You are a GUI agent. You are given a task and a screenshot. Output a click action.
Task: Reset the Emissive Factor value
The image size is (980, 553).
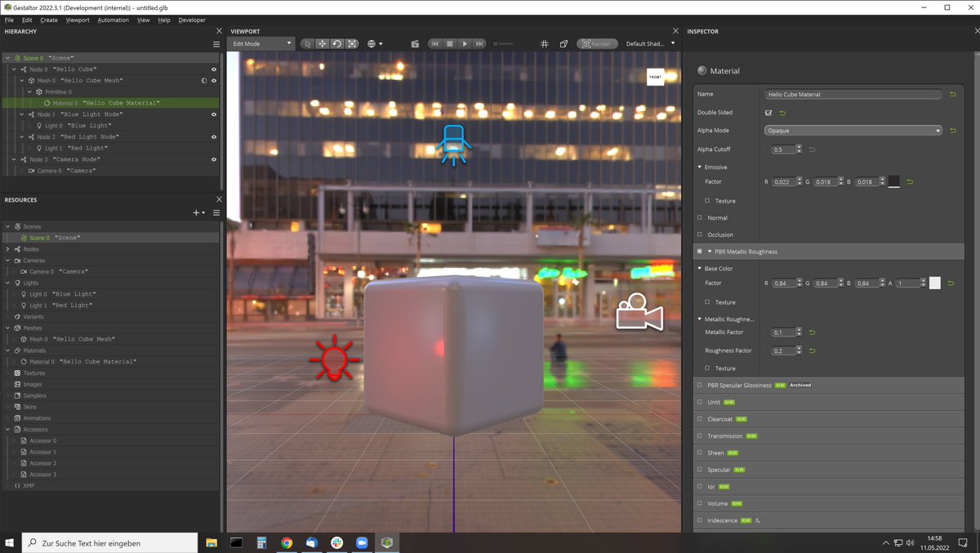[909, 181]
